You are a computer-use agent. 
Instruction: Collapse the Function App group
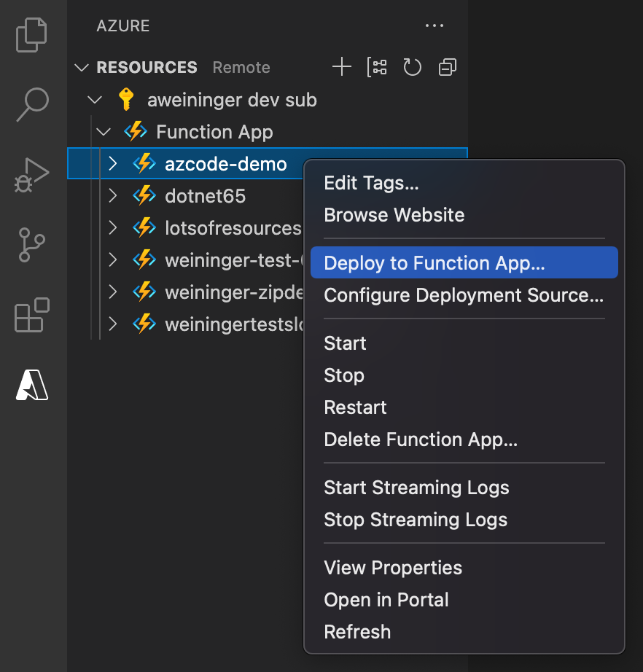point(104,132)
